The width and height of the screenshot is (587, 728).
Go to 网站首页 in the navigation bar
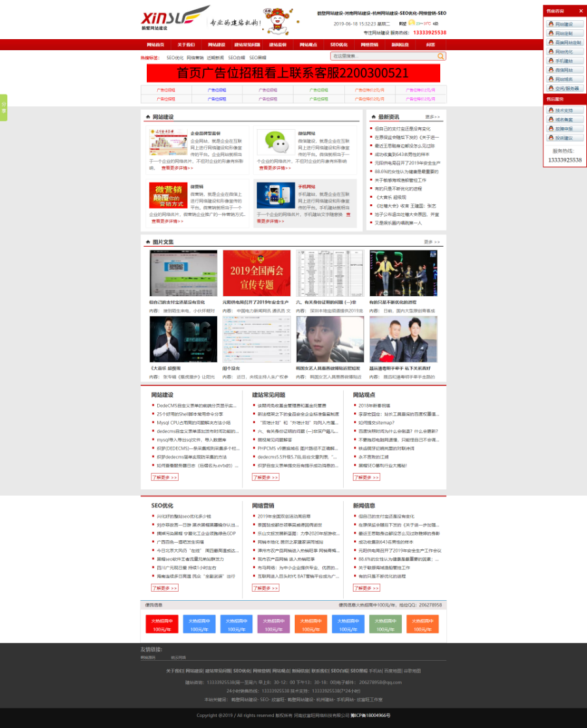point(155,45)
